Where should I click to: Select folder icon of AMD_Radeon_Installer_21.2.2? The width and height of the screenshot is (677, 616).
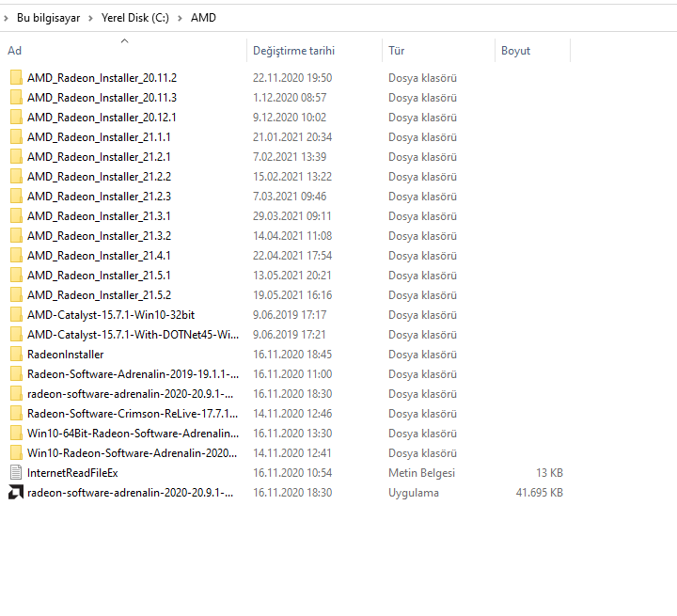coord(16,177)
